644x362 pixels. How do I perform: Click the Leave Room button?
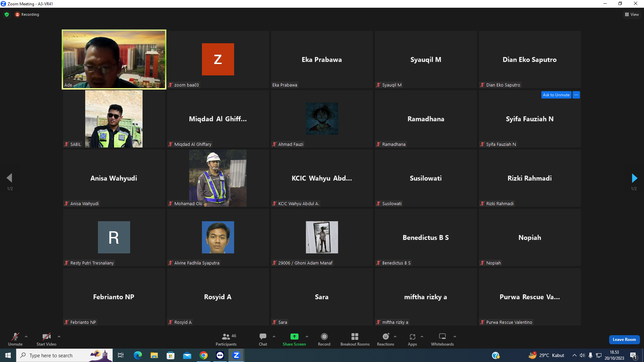pos(624,340)
